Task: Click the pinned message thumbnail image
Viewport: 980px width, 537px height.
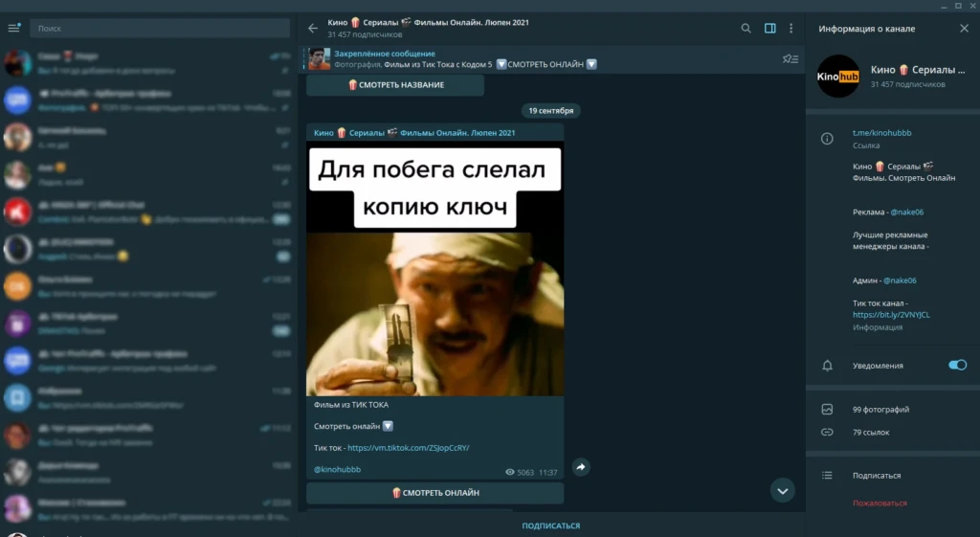Action: pyautogui.click(x=319, y=58)
